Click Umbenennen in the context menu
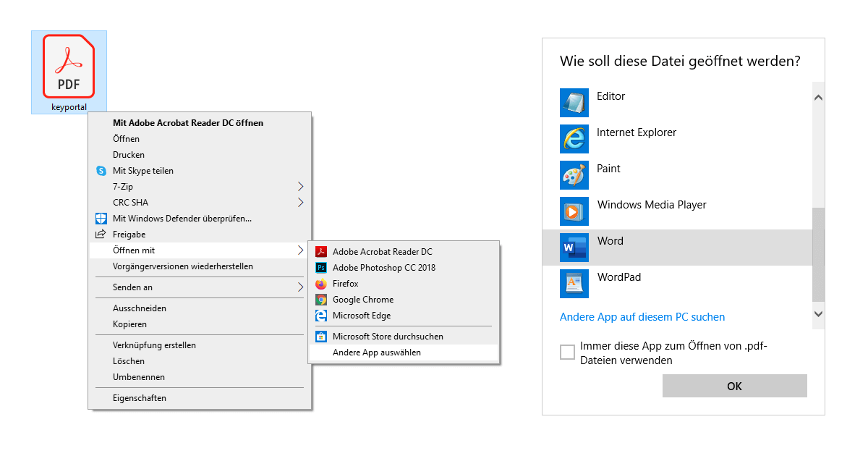Screen dimensions: 868x456 coord(139,377)
